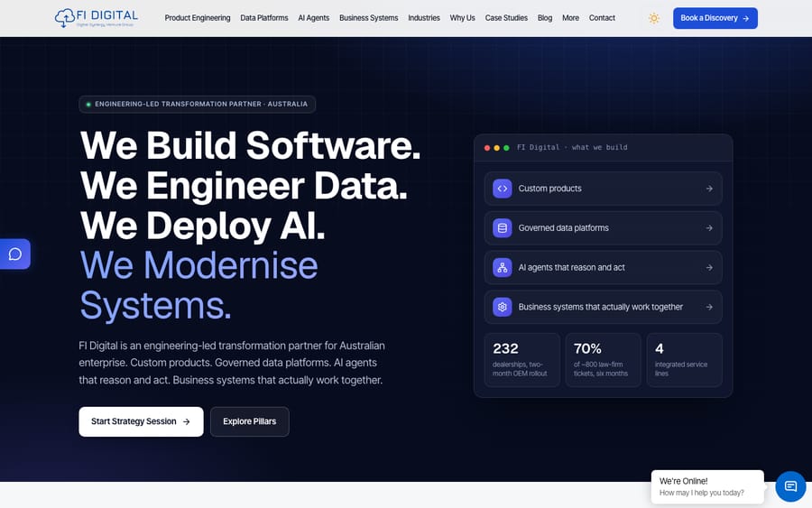Screen dimensions: 812x508
Task: Click the "We Deploy AI." heading line
Action: (x=202, y=226)
